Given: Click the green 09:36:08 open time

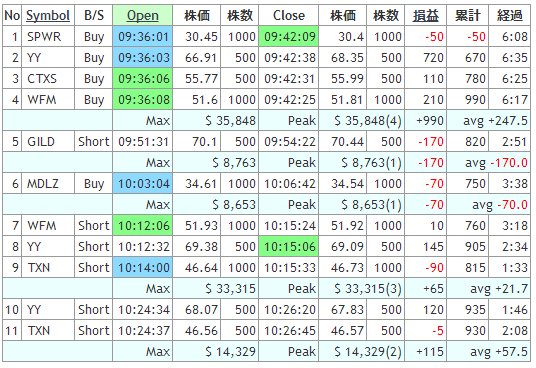Looking at the screenshot, I should pos(143,99).
